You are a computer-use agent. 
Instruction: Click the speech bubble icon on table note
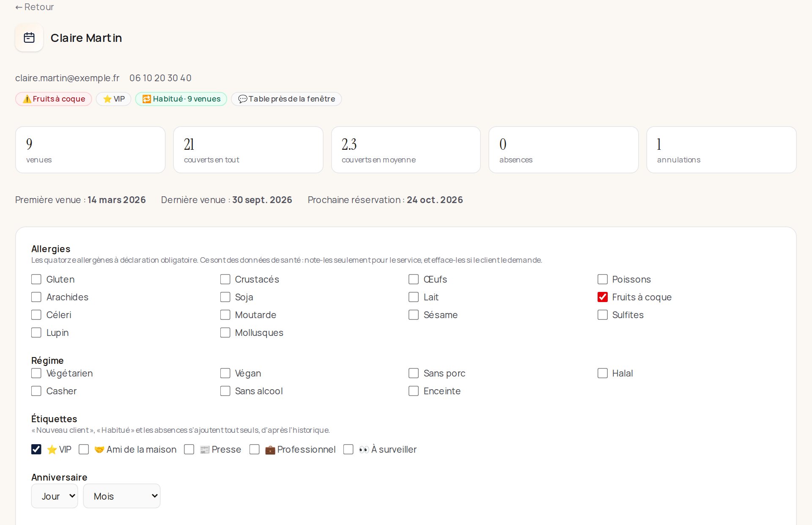pos(243,99)
